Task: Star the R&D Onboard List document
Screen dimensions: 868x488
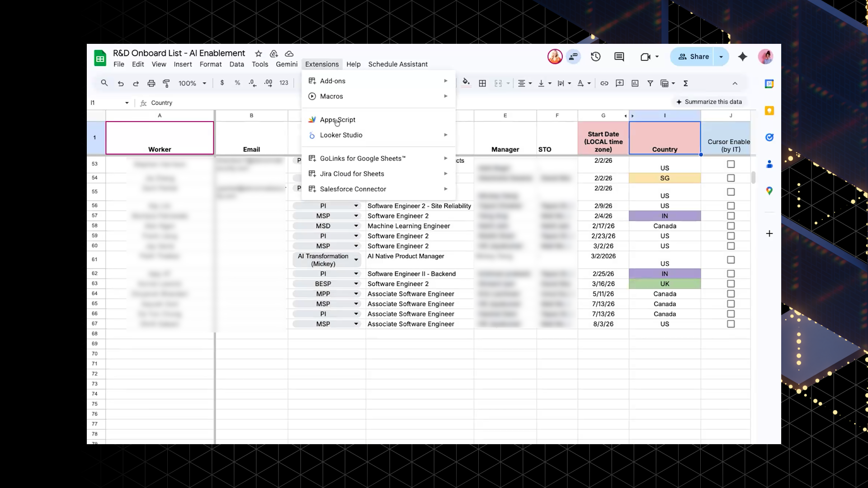Action: point(258,53)
